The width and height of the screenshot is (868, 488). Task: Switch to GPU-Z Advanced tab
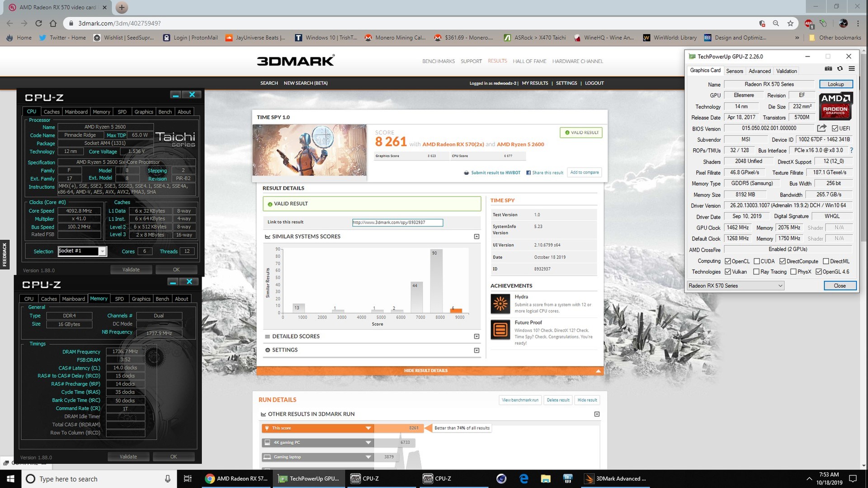click(x=759, y=71)
